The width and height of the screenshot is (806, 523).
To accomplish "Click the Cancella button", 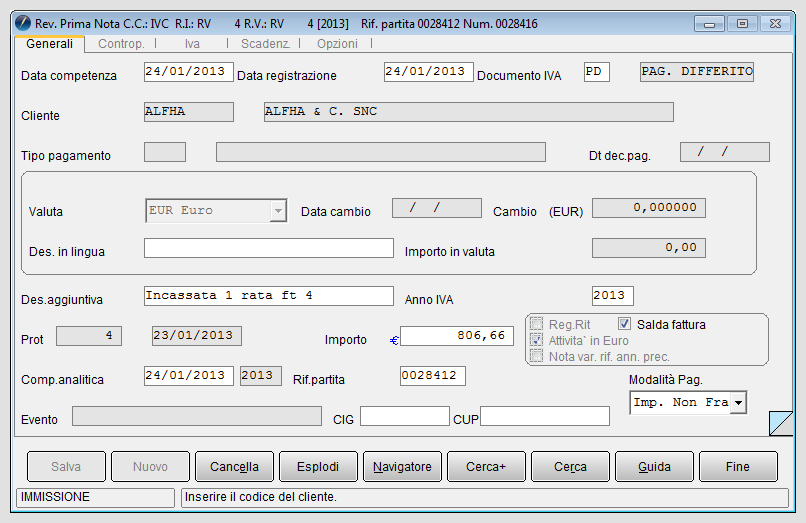I will pyautogui.click(x=234, y=466).
